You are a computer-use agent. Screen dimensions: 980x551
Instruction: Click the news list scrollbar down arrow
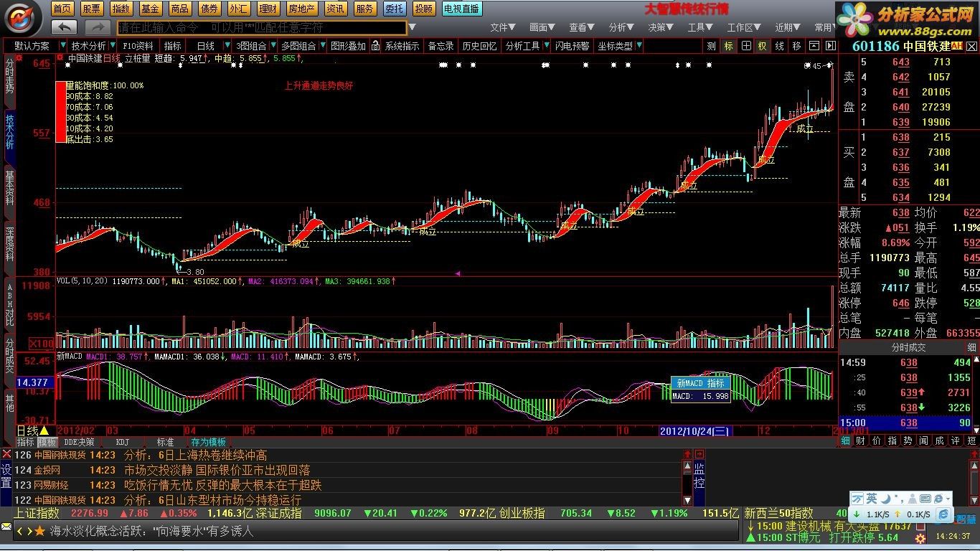point(687,500)
